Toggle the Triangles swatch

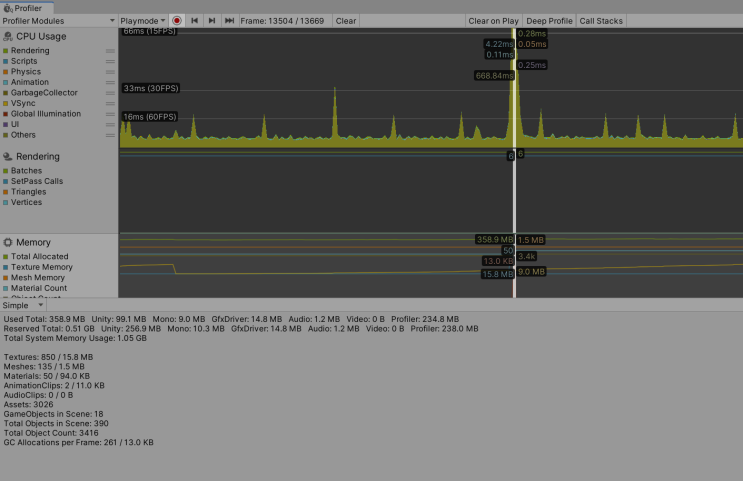(x=6, y=192)
